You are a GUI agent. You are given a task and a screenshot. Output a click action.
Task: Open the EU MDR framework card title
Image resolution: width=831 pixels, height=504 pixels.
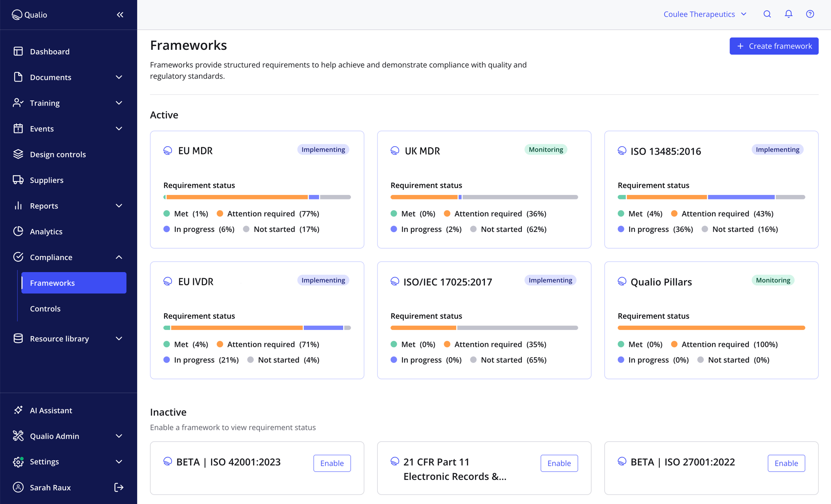pos(195,151)
